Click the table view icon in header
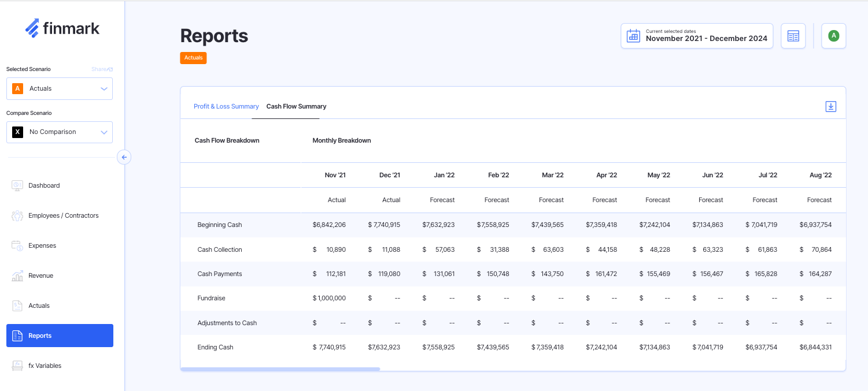This screenshot has width=868, height=391. (x=793, y=36)
